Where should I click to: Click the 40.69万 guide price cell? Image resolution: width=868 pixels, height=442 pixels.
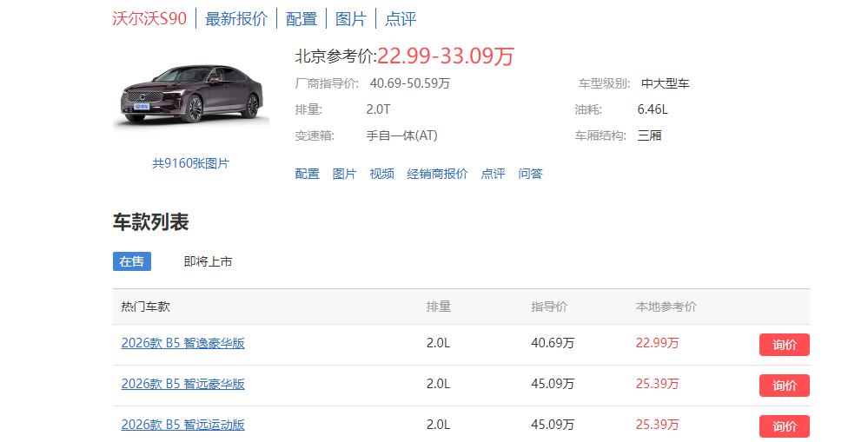tap(553, 343)
